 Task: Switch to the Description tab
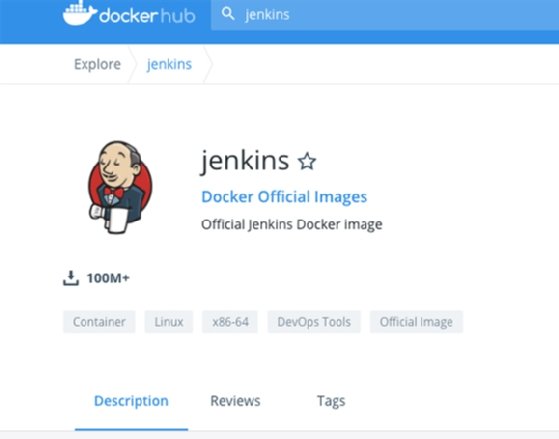131,401
